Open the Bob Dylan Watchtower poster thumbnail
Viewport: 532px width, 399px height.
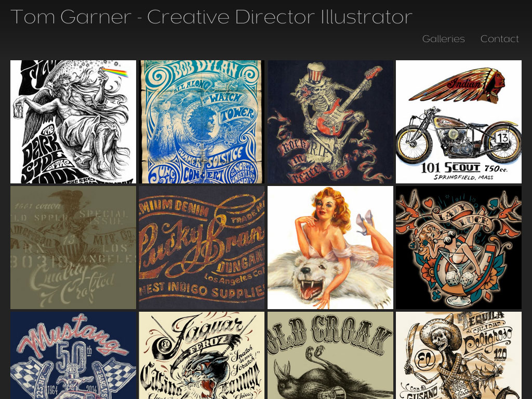pos(202,122)
